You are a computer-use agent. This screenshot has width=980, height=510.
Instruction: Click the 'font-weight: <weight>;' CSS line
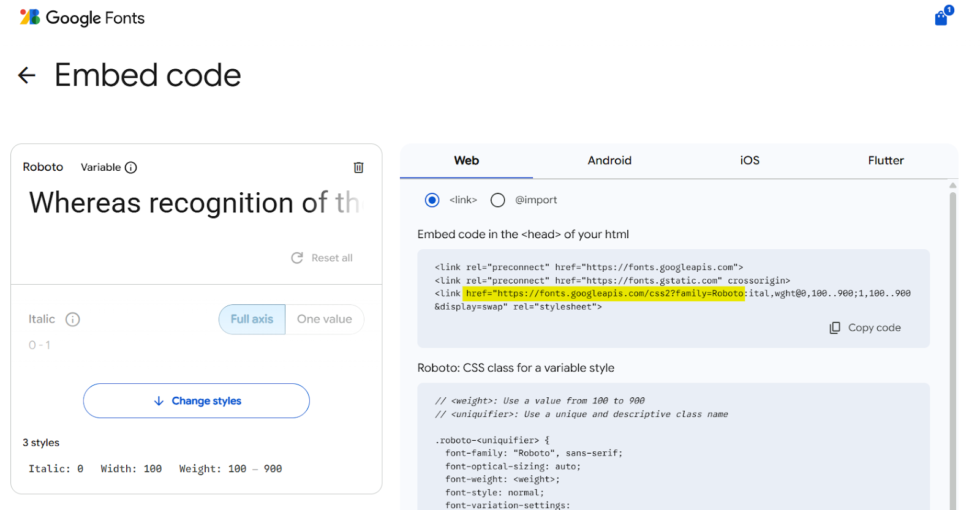click(x=502, y=479)
